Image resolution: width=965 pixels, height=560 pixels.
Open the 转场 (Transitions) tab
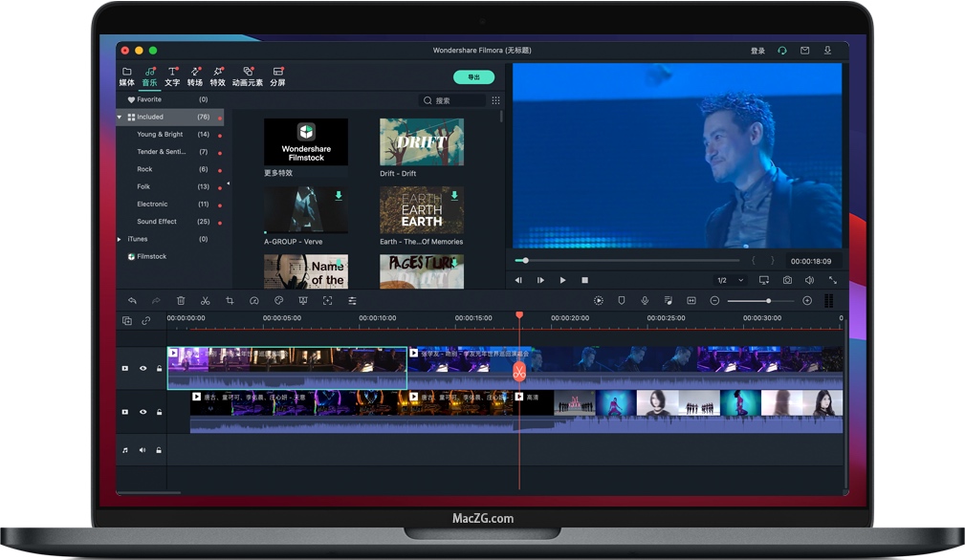(195, 76)
